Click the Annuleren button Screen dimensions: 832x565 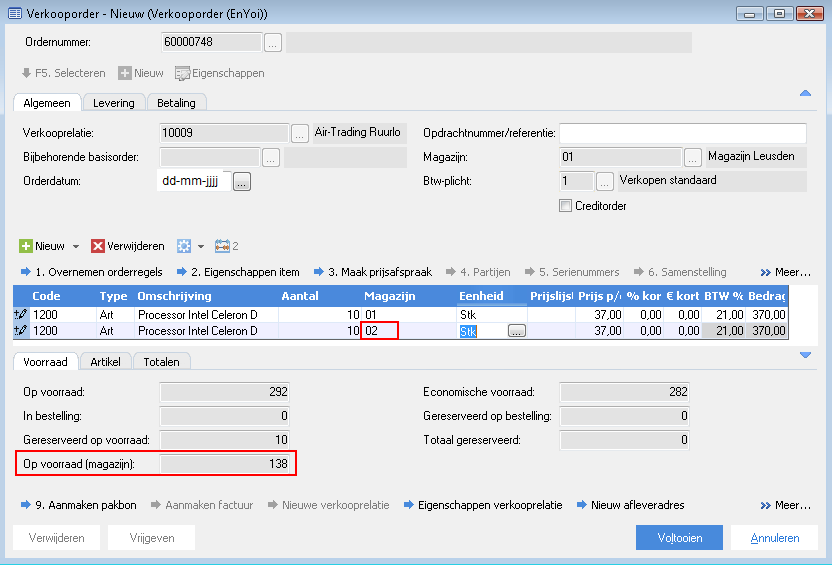click(775, 538)
